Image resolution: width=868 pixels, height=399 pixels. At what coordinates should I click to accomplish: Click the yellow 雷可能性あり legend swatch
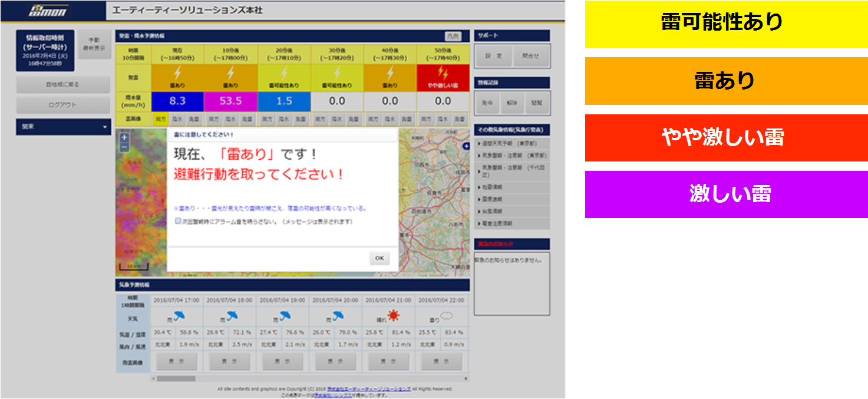[726, 24]
